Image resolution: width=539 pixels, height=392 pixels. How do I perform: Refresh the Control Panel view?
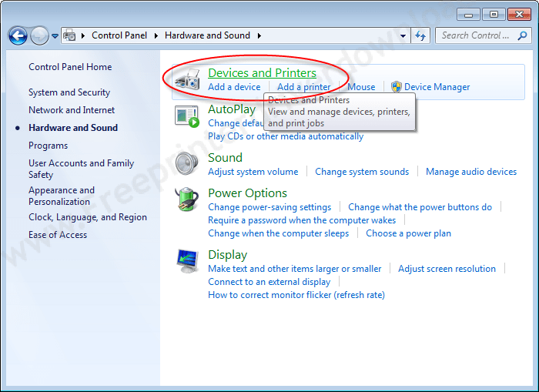click(x=420, y=35)
